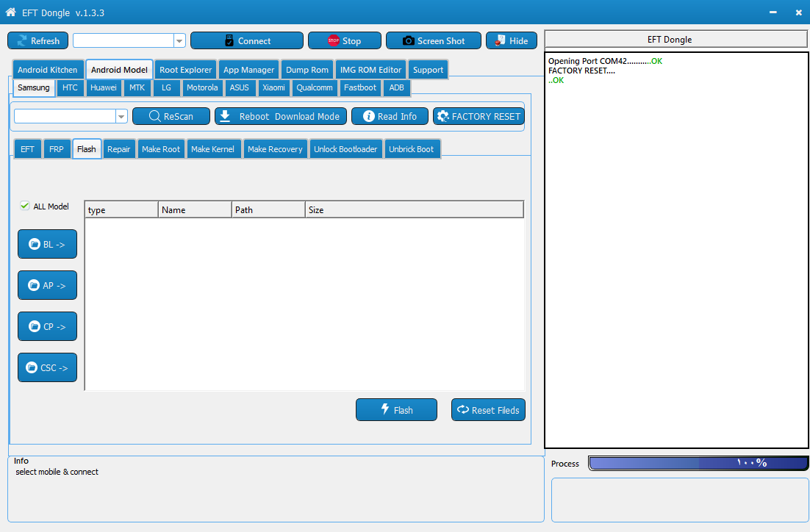Select the HTC brand tab
The image size is (810, 532).
(x=70, y=87)
